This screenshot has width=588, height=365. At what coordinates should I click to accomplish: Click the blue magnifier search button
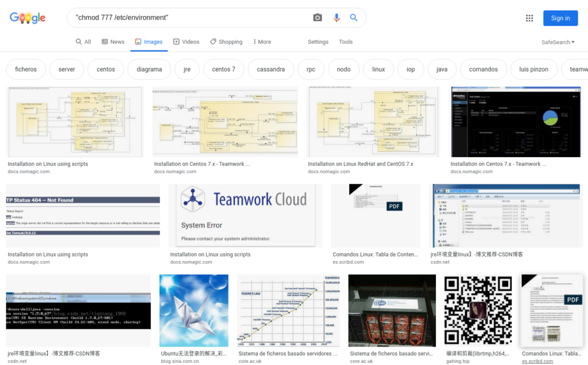(354, 18)
